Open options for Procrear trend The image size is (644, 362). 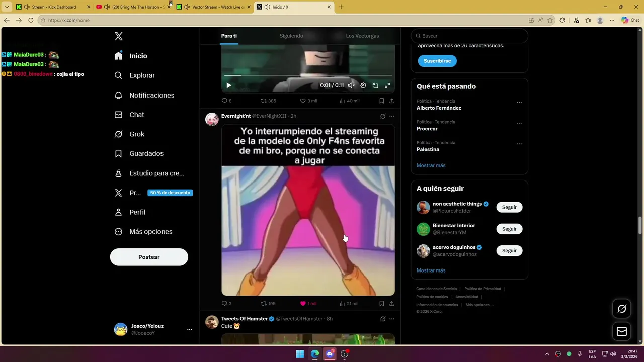[519, 123]
